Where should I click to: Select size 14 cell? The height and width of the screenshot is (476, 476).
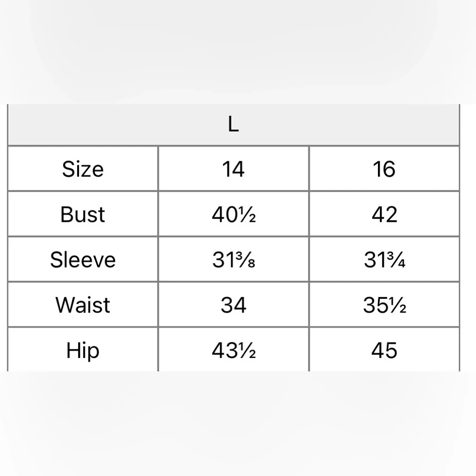coord(233,169)
